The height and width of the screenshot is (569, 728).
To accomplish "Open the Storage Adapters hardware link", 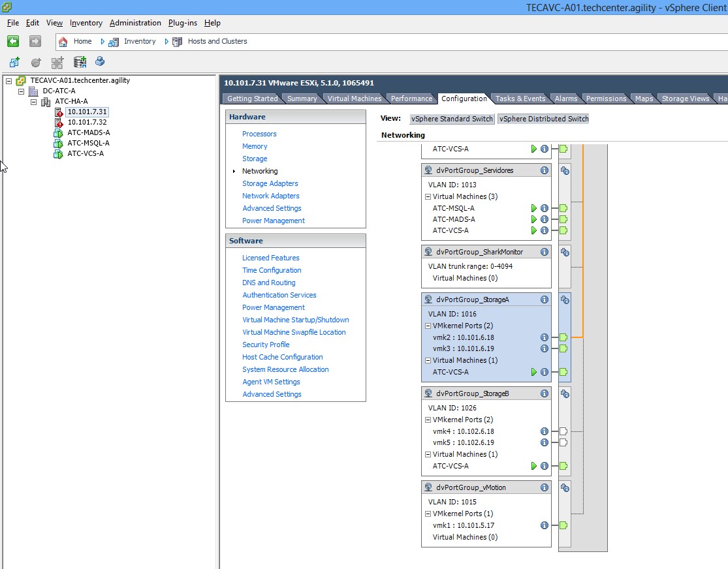I will 270,183.
